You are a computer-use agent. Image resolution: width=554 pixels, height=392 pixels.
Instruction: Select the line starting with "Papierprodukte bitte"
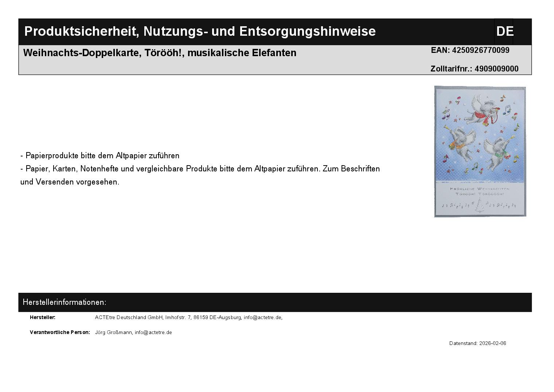tap(100, 156)
